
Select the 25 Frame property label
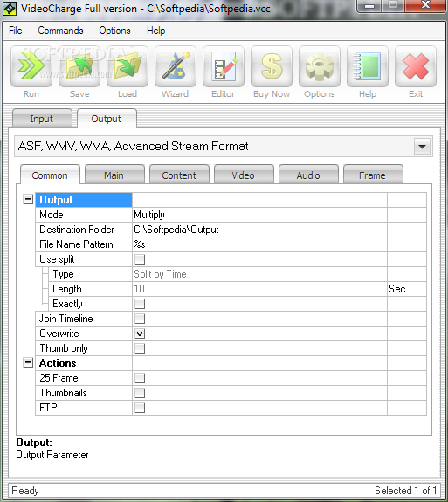[59, 378]
